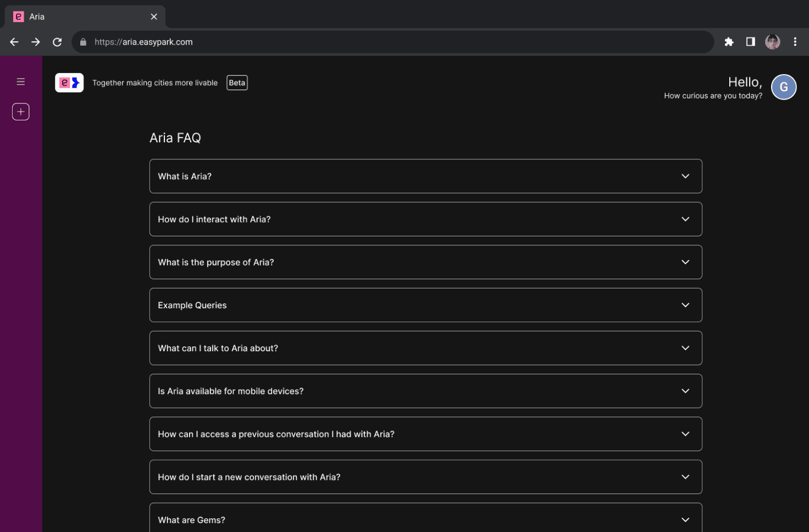Expand 'How can I access a previous conversation'
This screenshot has height=532, width=809.
click(x=426, y=434)
